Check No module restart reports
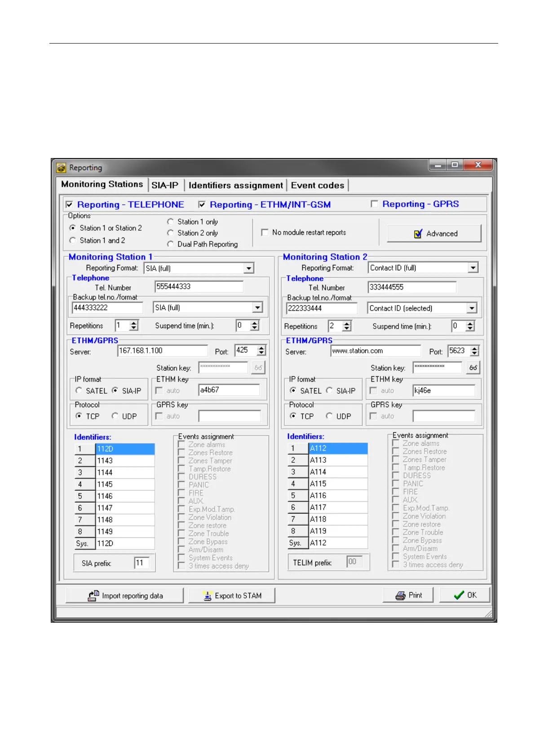The height and width of the screenshot is (756, 535). 265,233
